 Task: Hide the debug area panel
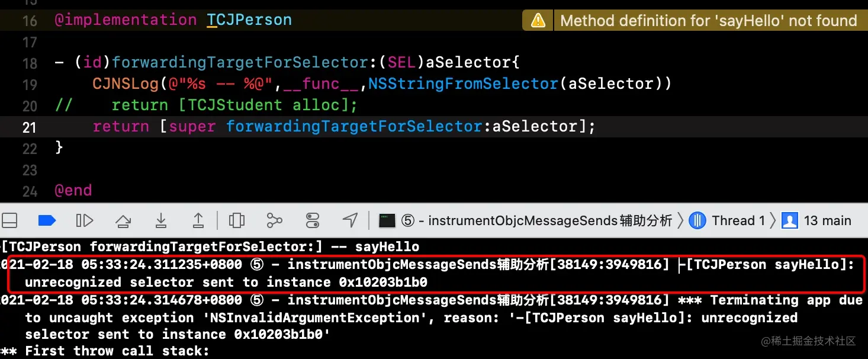pyautogui.click(x=9, y=221)
